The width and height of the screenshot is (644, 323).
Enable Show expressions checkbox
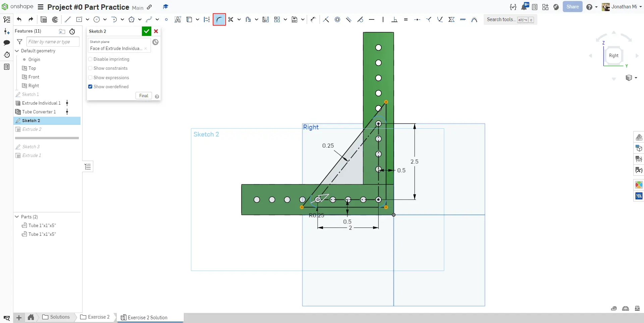click(x=90, y=77)
